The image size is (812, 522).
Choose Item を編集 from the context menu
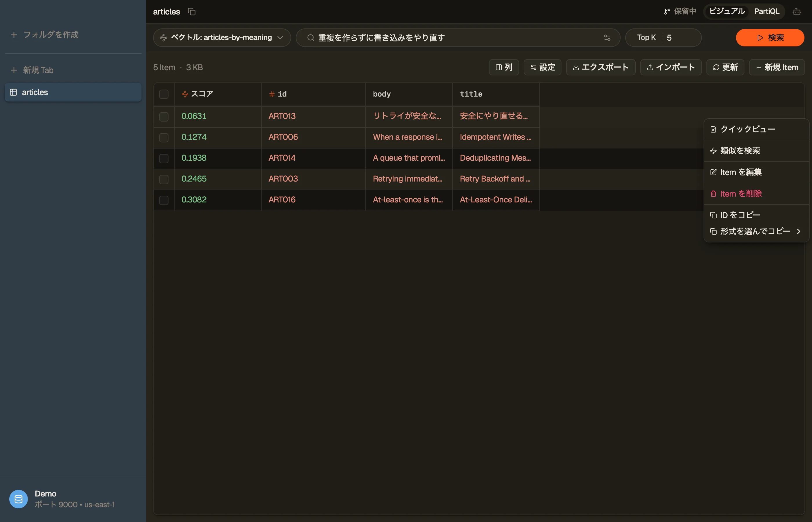click(x=756, y=172)
